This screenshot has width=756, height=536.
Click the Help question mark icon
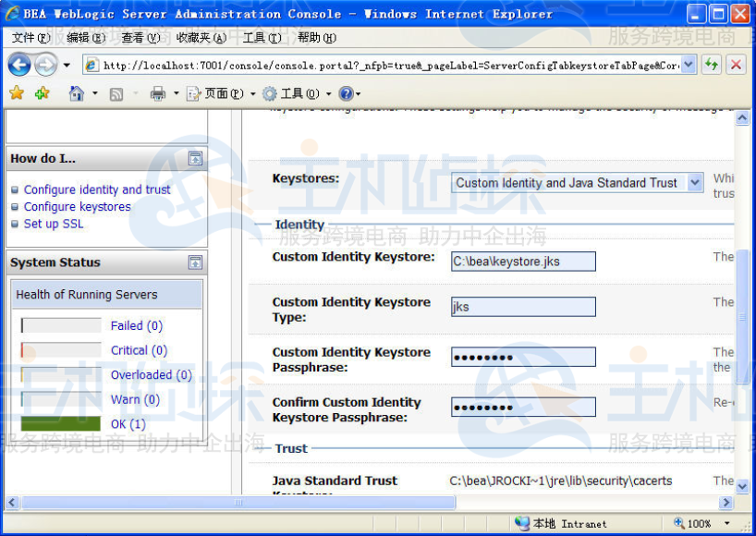tap(346, 93)
